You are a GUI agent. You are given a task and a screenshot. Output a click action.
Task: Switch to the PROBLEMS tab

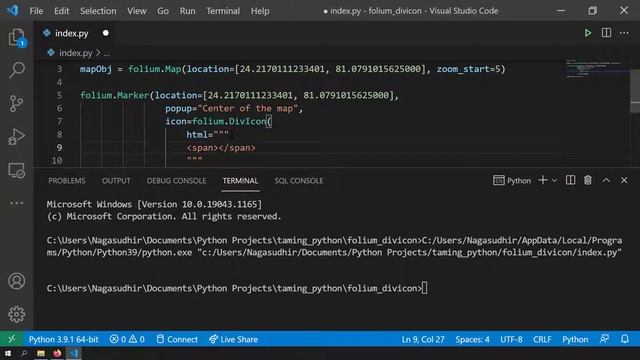(67, 180)
